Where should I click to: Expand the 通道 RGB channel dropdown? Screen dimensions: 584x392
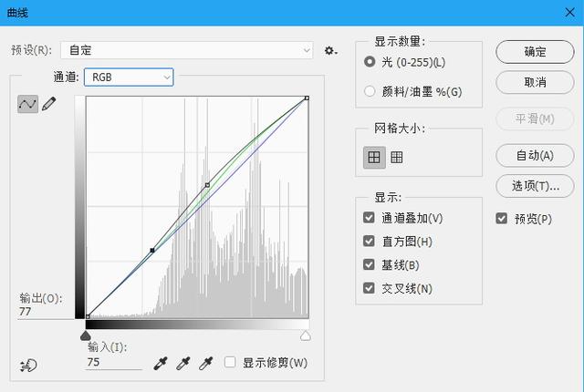pyautogui.click(x=129, y=77)
